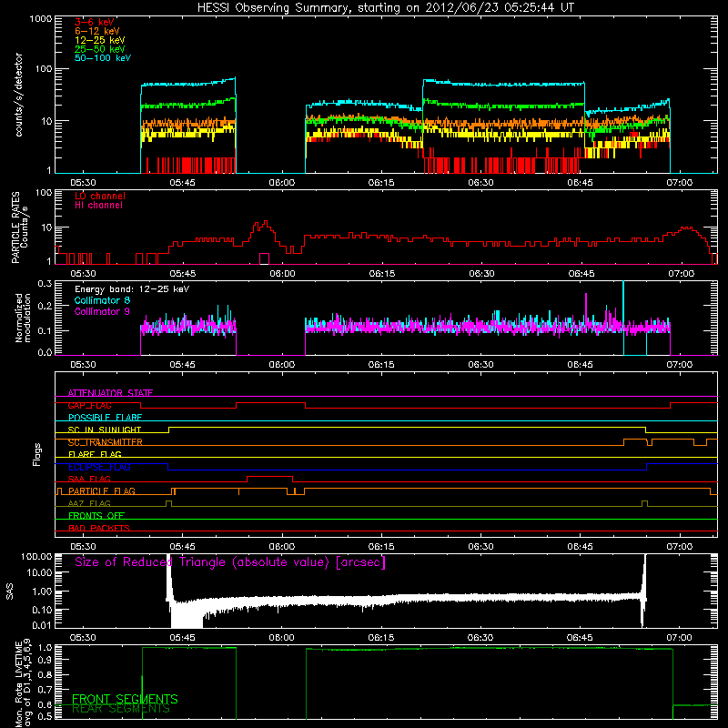
Task: Select the REAR SEGMENTS legend label
Action: tap(121, 709)
